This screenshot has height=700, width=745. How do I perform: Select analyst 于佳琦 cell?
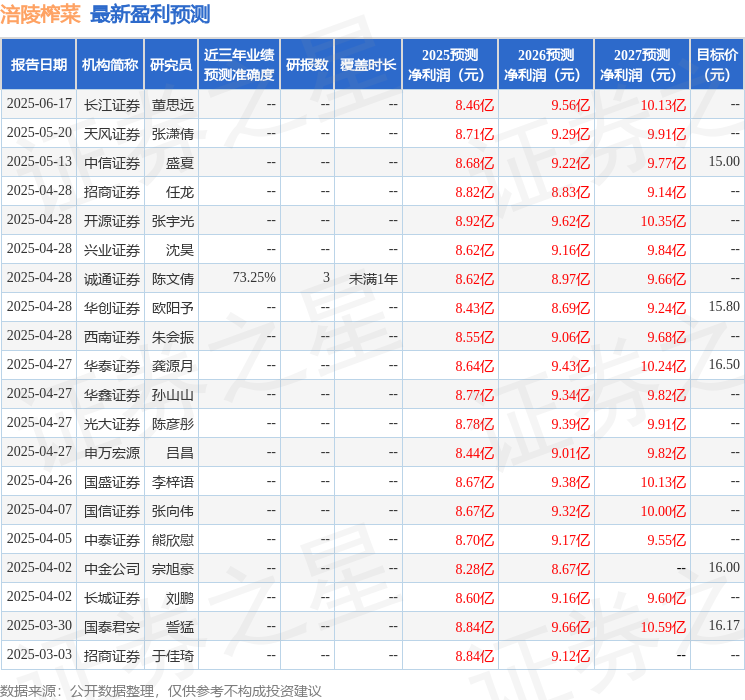[x=172, y=656]
